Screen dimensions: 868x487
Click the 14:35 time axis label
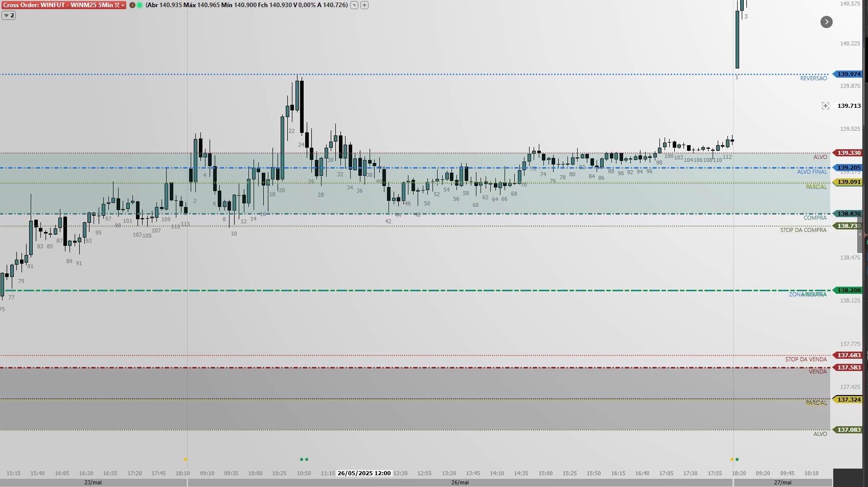521,473
